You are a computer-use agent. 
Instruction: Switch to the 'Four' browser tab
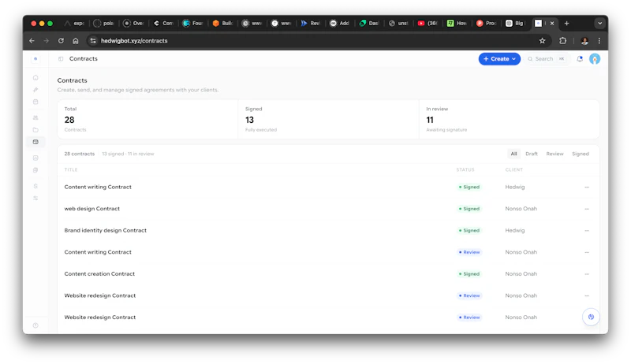[x=192, y=24]
